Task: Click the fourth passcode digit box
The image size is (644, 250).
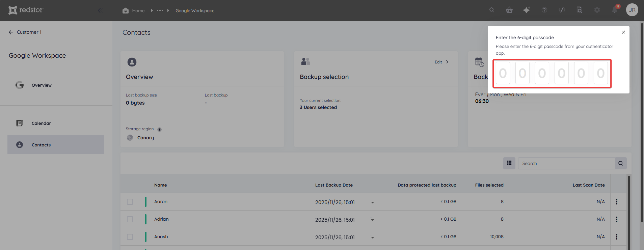Action: 562,73
